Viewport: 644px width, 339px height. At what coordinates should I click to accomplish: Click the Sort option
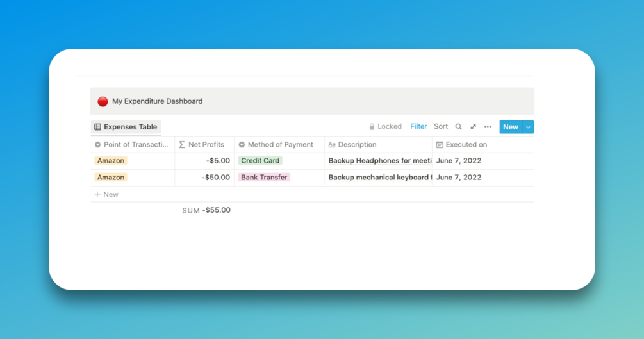point(441,126)
